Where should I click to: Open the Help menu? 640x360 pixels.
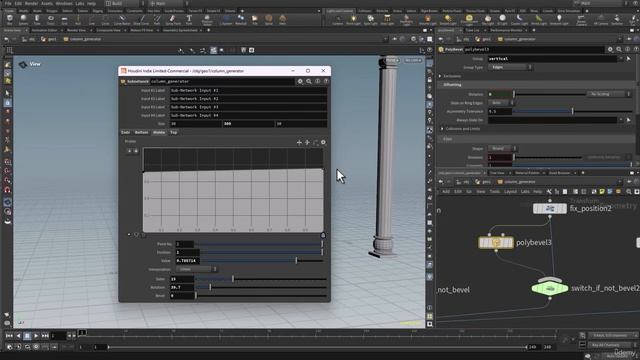coord(91,3)
